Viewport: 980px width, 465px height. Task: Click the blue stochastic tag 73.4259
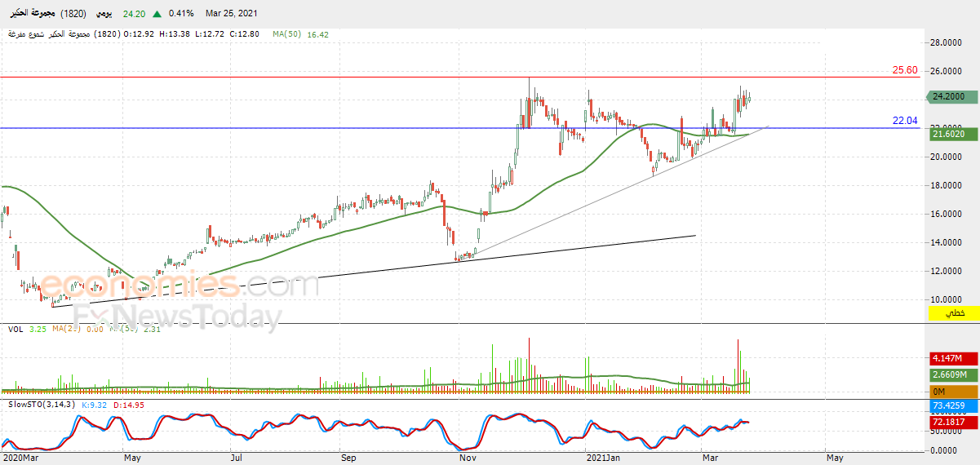click(952, 405)
